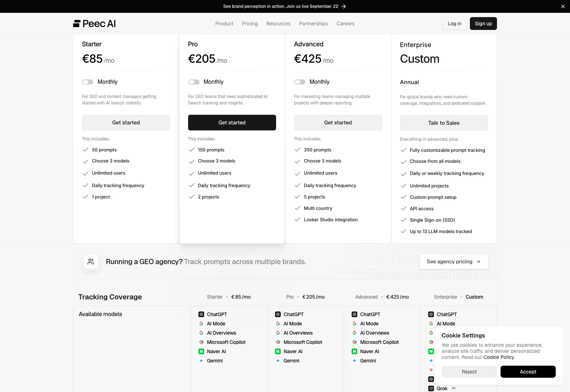Click See agency pricing button

click(x=454, y=262)
